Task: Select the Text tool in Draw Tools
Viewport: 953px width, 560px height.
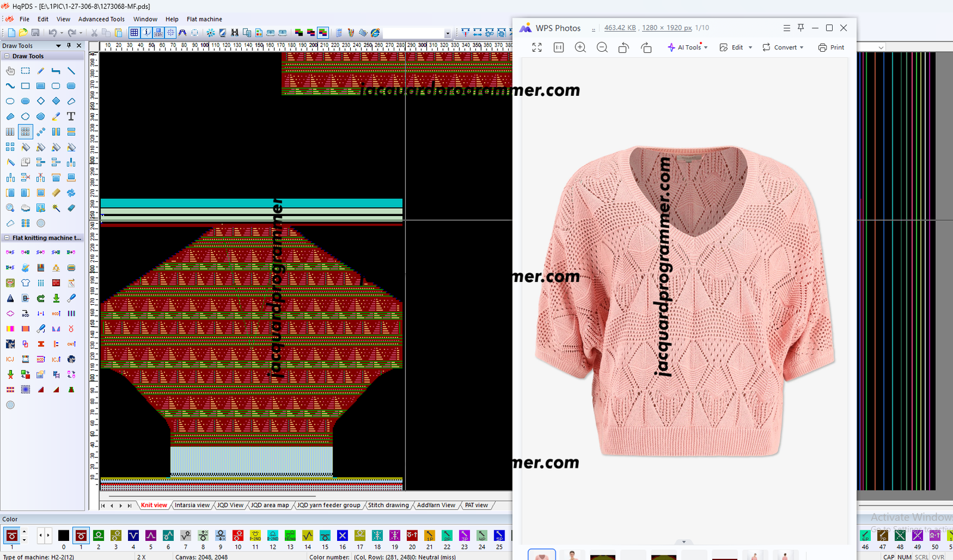Action: coord(71,117)
